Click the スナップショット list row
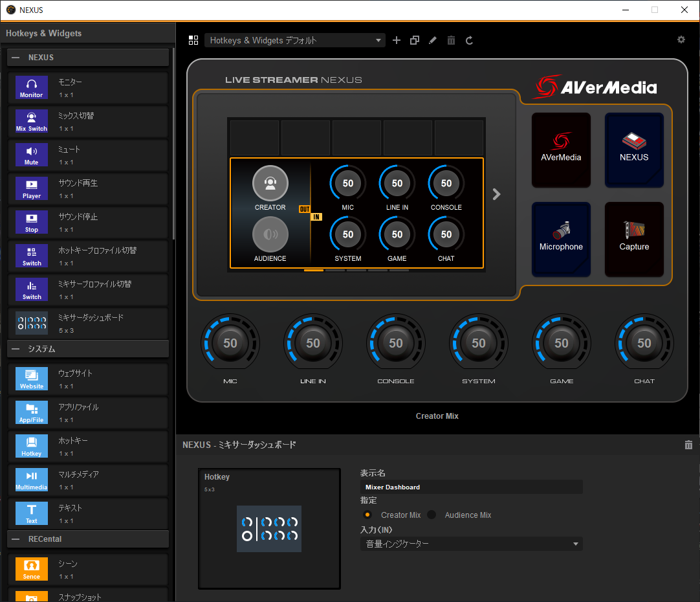700x602 pixels. 88,596
